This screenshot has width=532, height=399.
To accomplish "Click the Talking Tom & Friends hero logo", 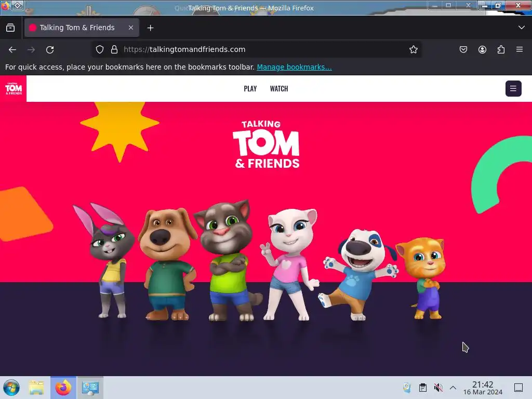I will click(x=267, y=144).
